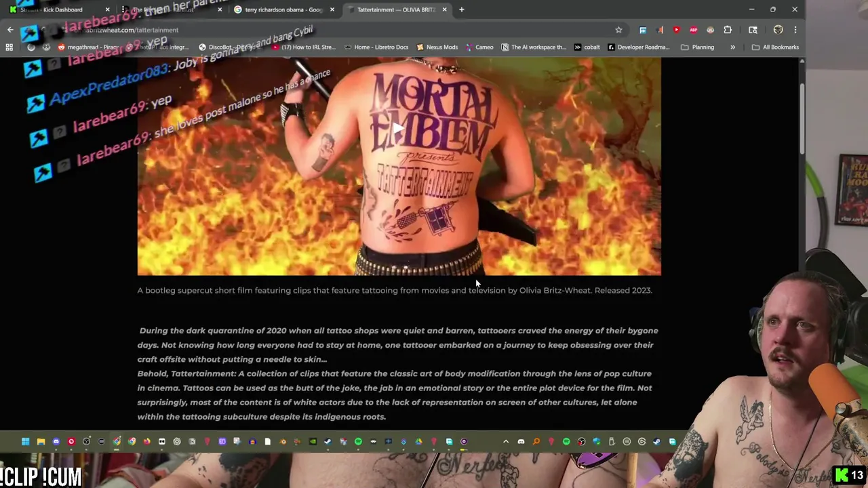Open the Cameo bookmark
Viewport: 868px width, 488px height.
pyautogui.click(x=479, y=47)
